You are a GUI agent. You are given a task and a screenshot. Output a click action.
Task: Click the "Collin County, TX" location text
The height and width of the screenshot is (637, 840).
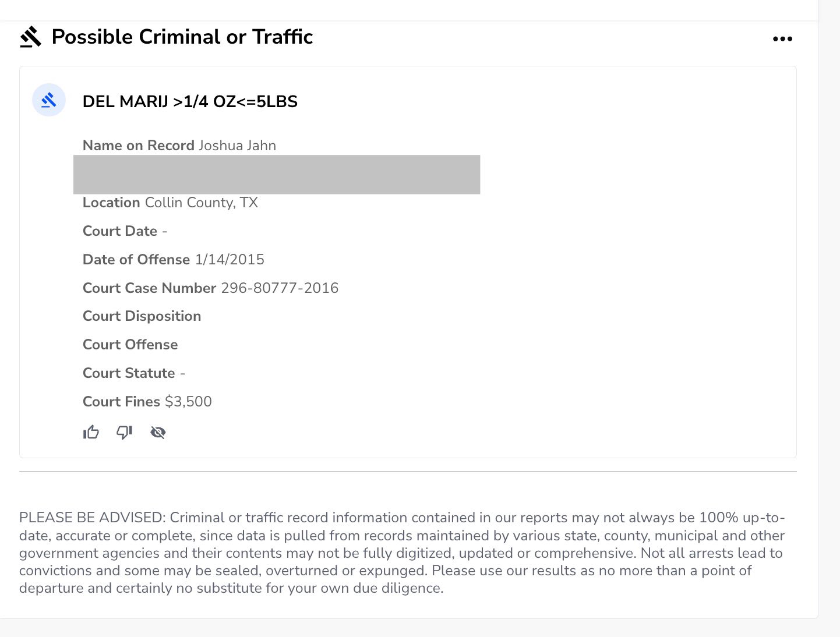click(x=201, y=203)
